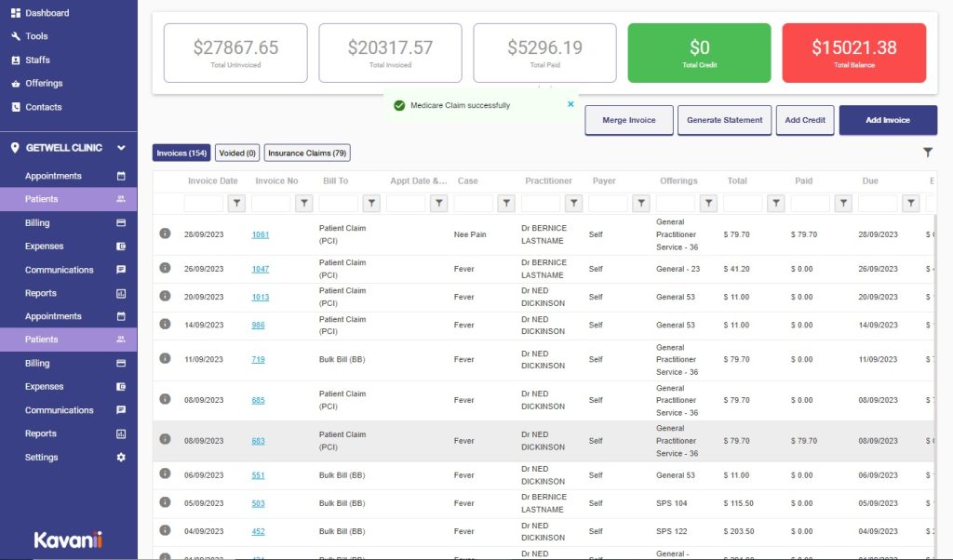Switch to the Insurance Claims (79) tab
The height and width of the screenshot is (560, 953).
[307, 153]
